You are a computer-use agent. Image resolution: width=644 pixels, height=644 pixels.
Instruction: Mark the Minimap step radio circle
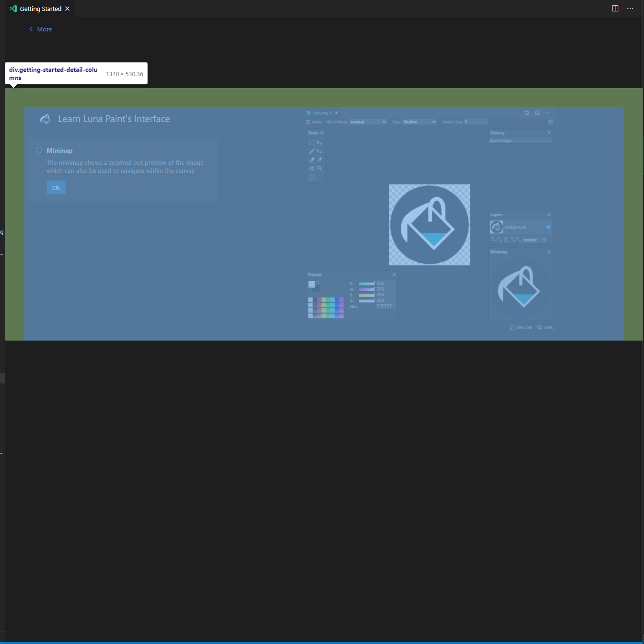(x=39, y=150)
